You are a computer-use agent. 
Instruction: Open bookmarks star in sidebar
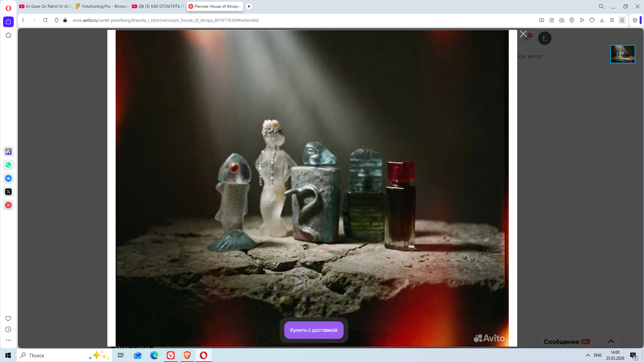pos(8,35)
